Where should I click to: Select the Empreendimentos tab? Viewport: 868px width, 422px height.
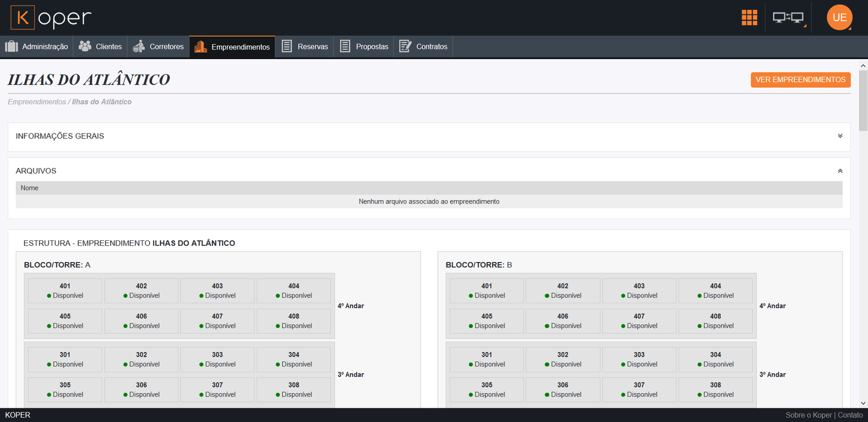click(x=232, y=47)
